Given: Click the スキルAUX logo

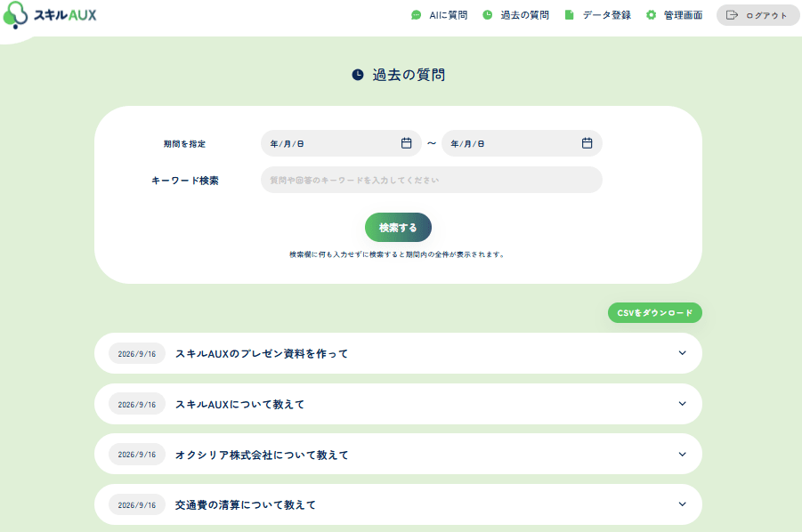Looking at the screenshot, I should 50,15.
